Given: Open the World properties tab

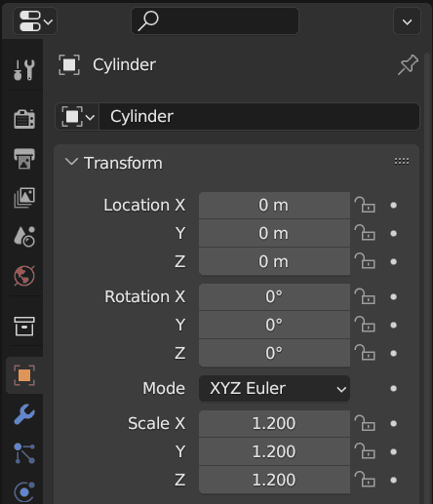Looking at the screenshot, I should point(24,276).
